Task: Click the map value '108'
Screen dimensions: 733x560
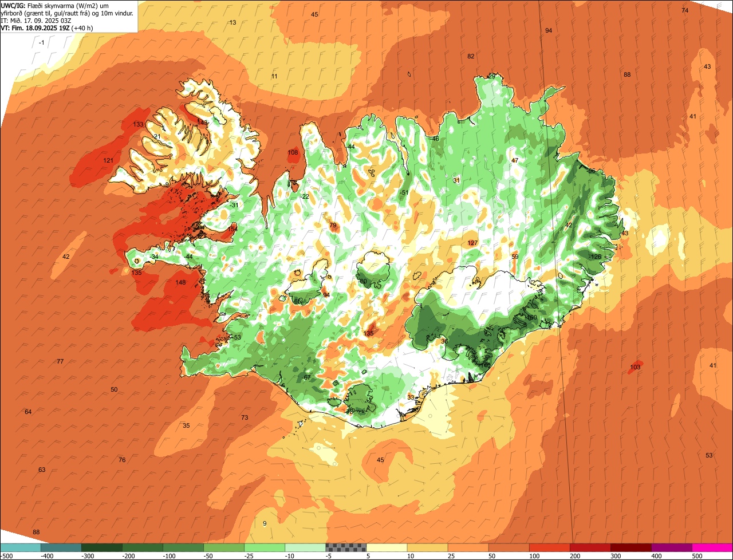Action: pos(293,153)
